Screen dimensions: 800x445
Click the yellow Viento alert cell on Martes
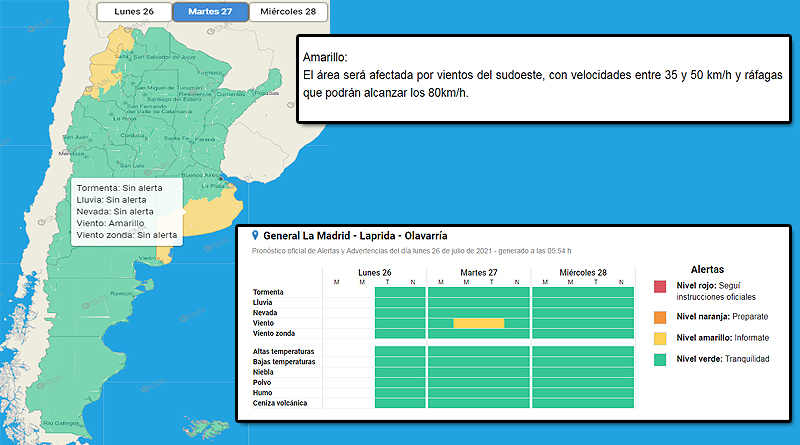pyautogui.click(x=478, y=323)
